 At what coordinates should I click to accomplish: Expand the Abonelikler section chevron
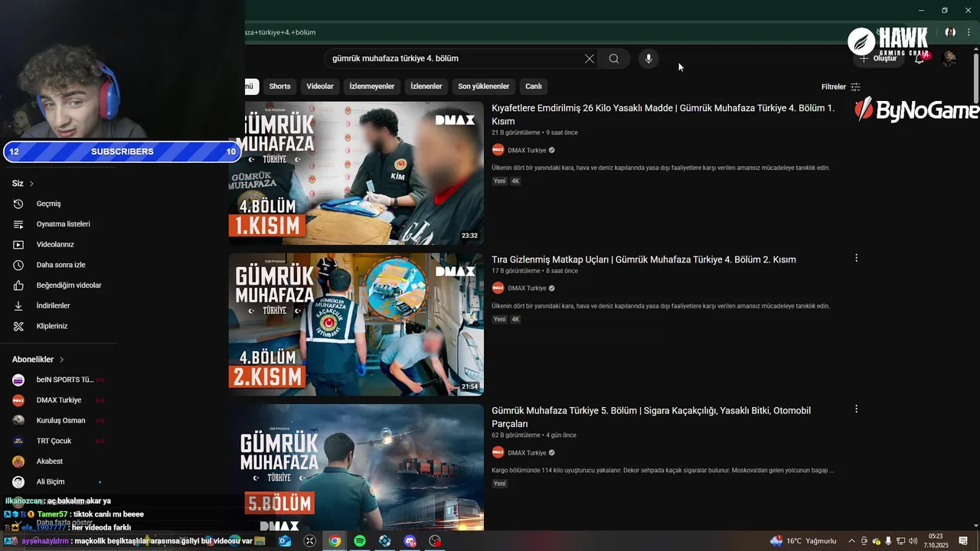pyautogui.click(x=61, y=360)
